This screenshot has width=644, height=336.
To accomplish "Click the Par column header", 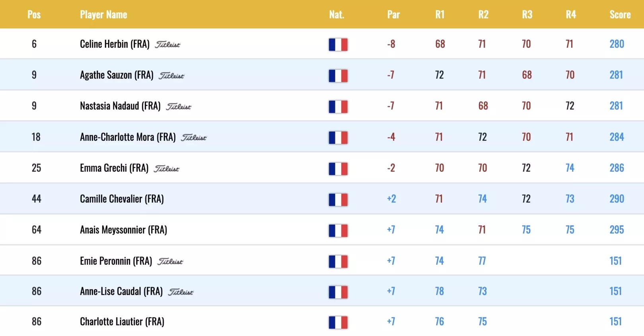I will click(x=393, y=15).
